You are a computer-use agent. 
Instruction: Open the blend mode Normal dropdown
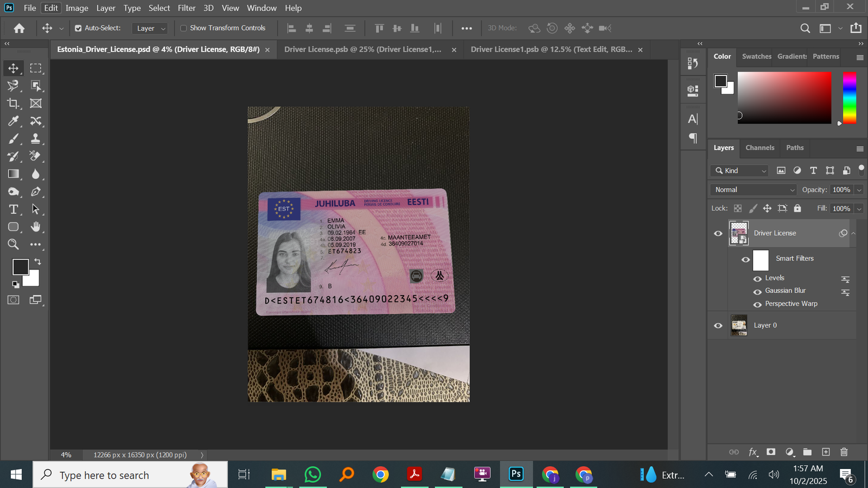pyautogui.click(x=753, y=190)
